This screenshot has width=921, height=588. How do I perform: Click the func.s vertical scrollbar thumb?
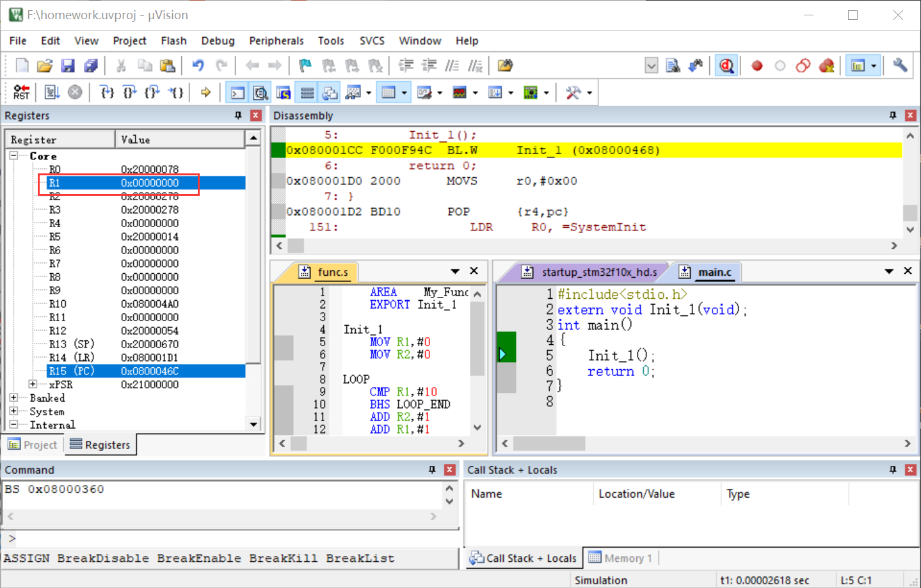(477, 338)
